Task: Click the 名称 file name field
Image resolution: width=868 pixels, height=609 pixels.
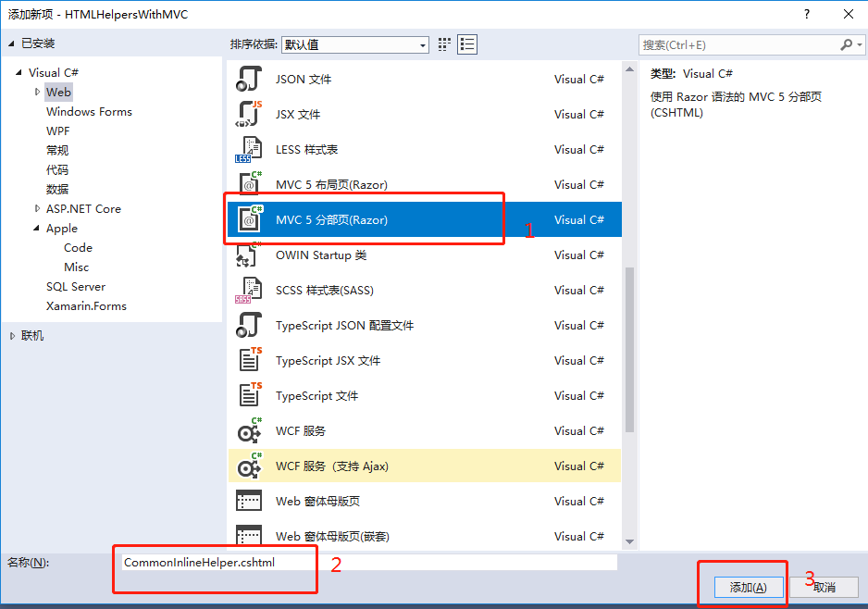Action: [368, 563]
